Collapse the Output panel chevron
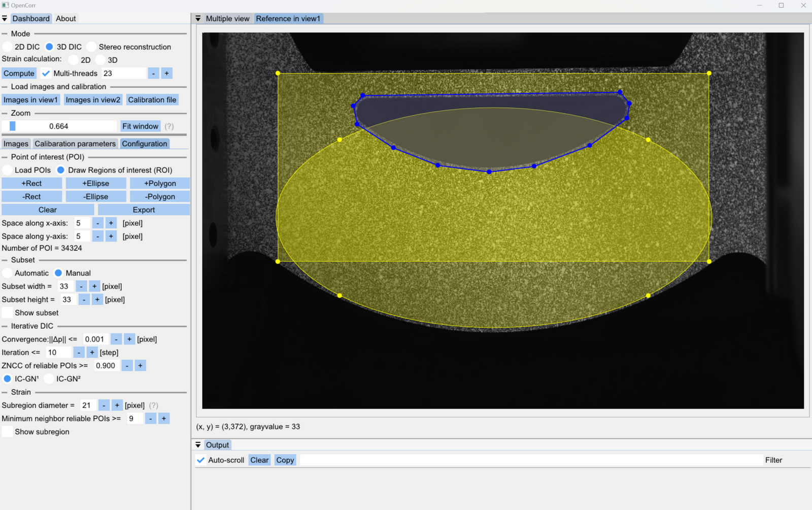The width and height of the screenshot is (812, 510). coord(197,445)
